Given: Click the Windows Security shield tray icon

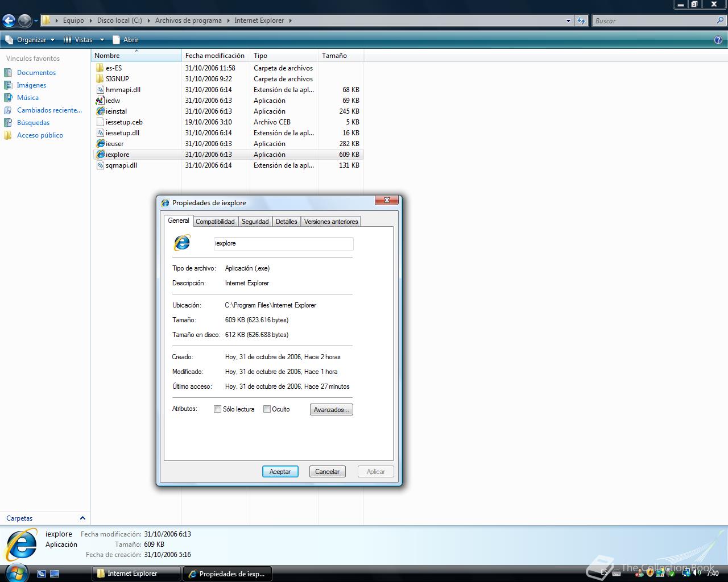Looking at the screenshot, I should [650, 573].
